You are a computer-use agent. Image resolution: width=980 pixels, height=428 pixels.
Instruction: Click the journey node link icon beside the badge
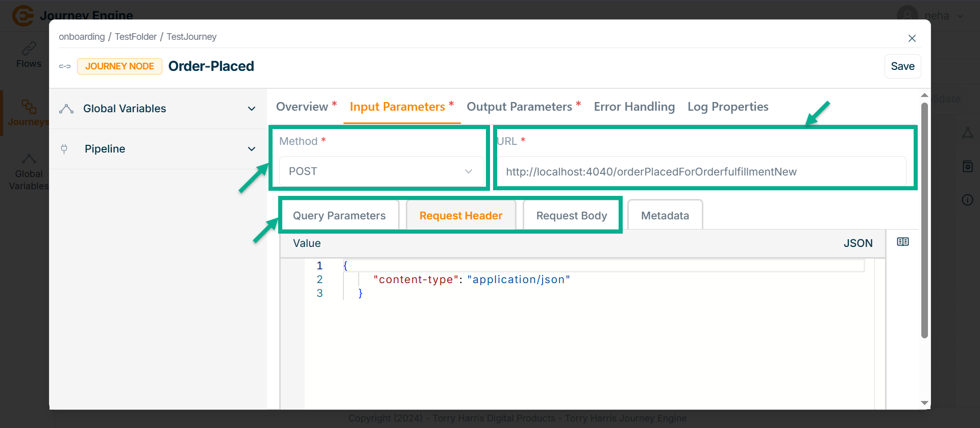coord(65,66)
